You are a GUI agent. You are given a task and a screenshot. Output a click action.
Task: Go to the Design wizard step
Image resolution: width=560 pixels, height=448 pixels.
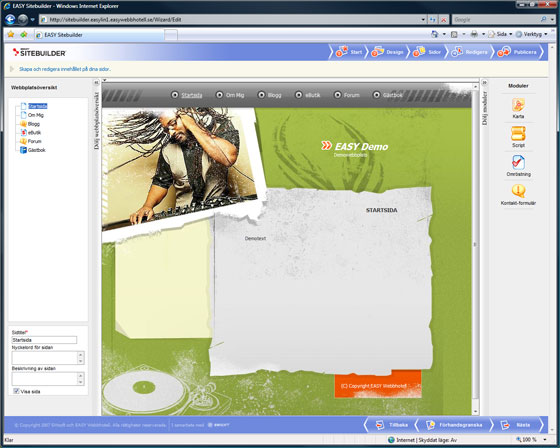388,52
